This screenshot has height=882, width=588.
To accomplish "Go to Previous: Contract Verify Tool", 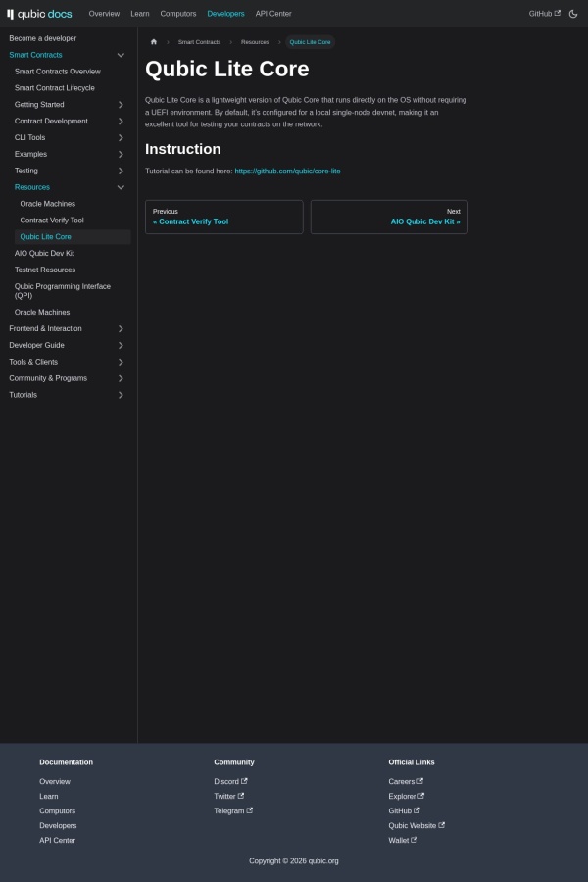I will [224, 218].
